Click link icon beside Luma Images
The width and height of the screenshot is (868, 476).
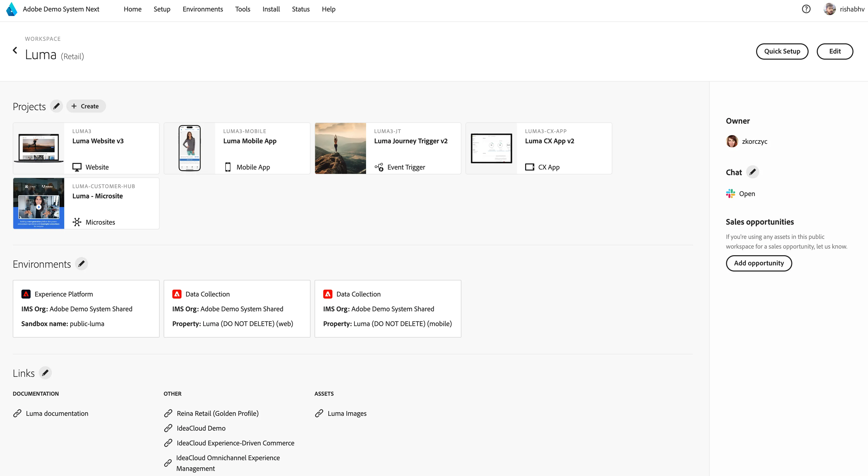pos(319,413)
